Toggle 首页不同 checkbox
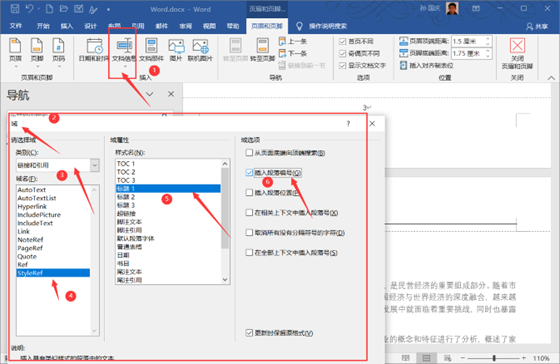The image size is (560, 364). click(342, 41)
